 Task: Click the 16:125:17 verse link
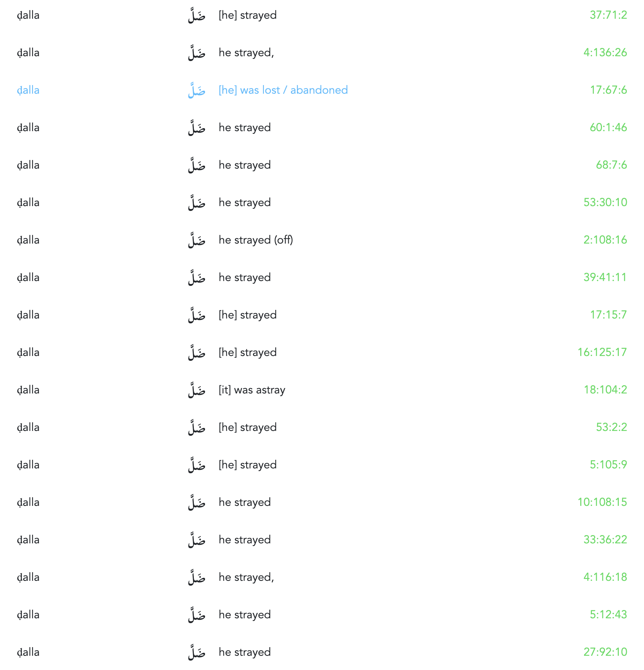point(602,352)
